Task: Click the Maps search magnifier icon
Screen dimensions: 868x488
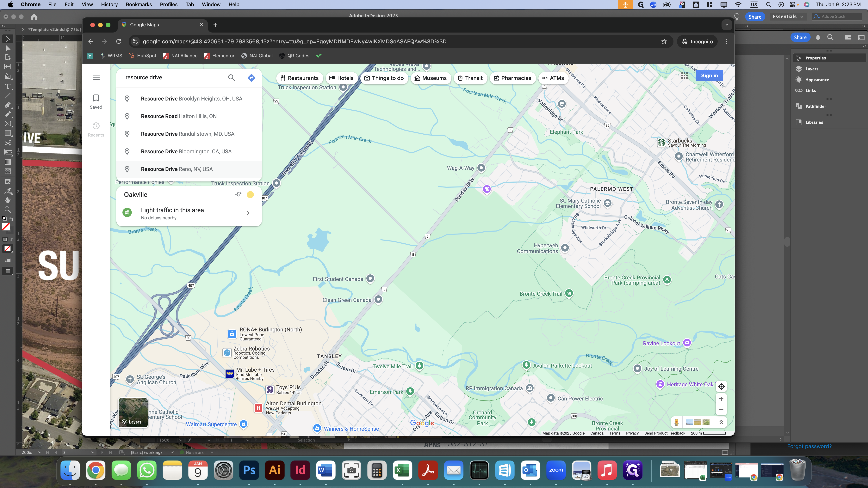Action: click(232, 78)
